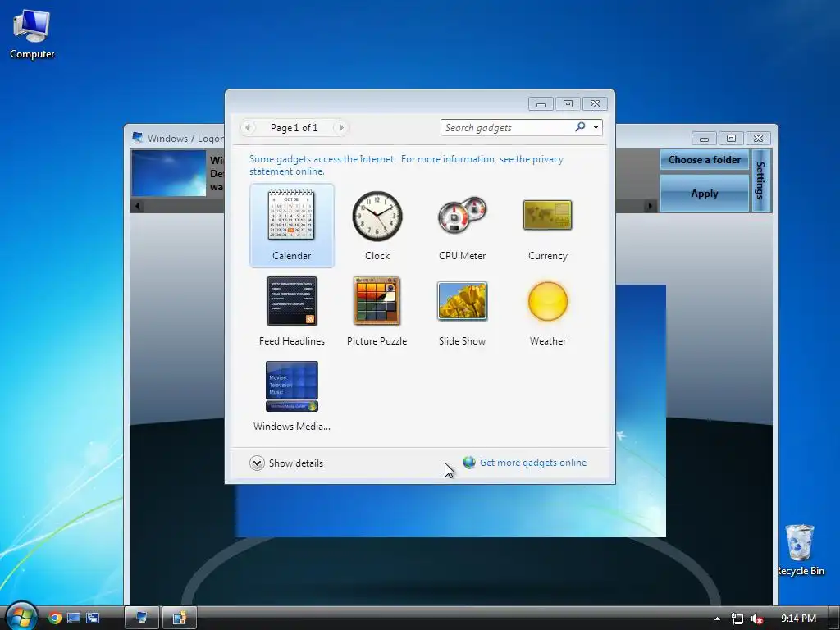Open the Computer desktop icon
840x630 pixels.
click(x=32, y=34)
